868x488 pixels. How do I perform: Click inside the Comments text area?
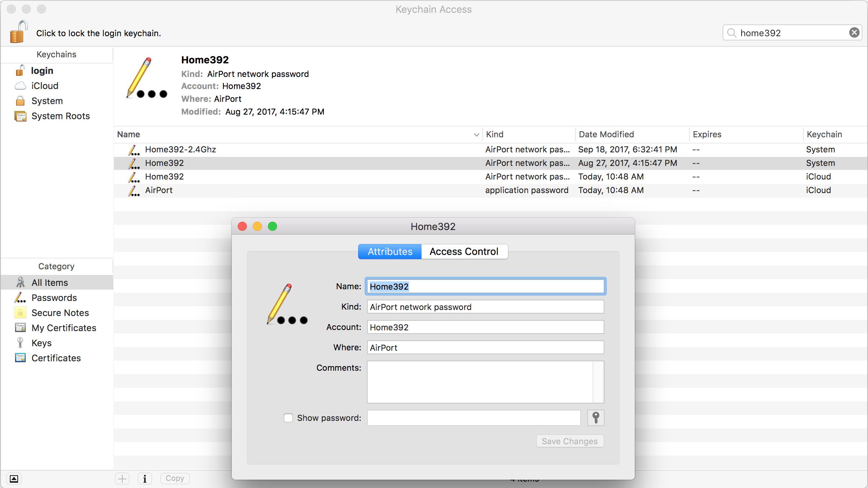pos(480,382)
